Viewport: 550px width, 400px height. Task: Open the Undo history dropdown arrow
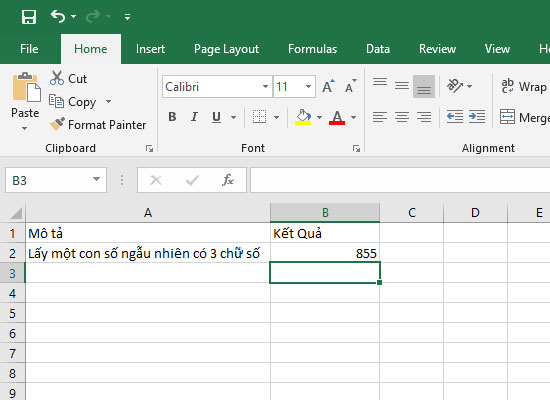73,16
